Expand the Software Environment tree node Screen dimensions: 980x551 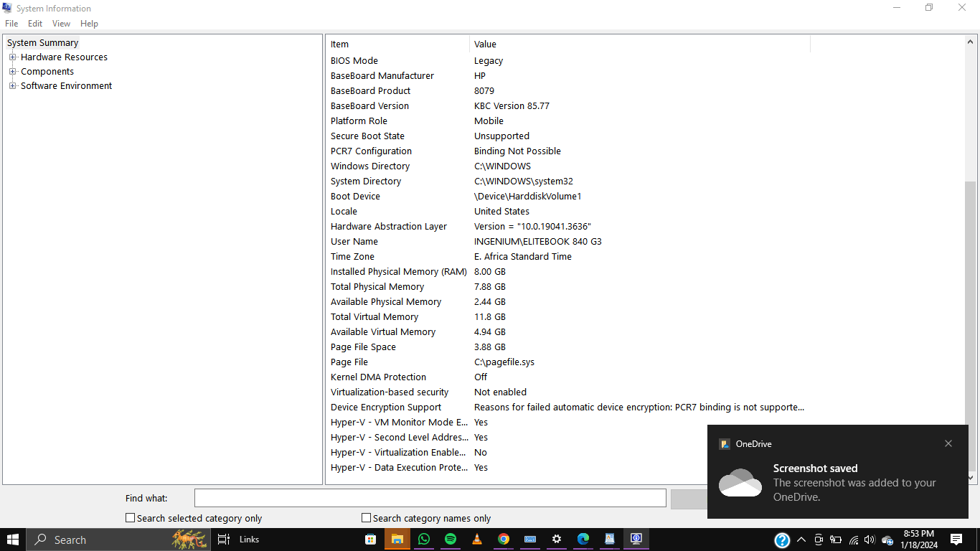click(x=12, y=86)
